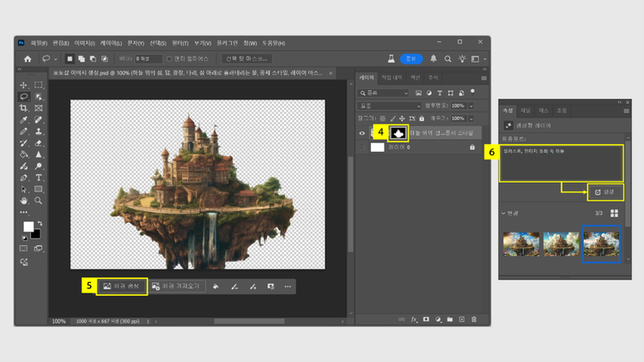Enable the 앤티 앨리어스 checkbox
Viewport: 644px width, 362px height.
pos(170,59)
